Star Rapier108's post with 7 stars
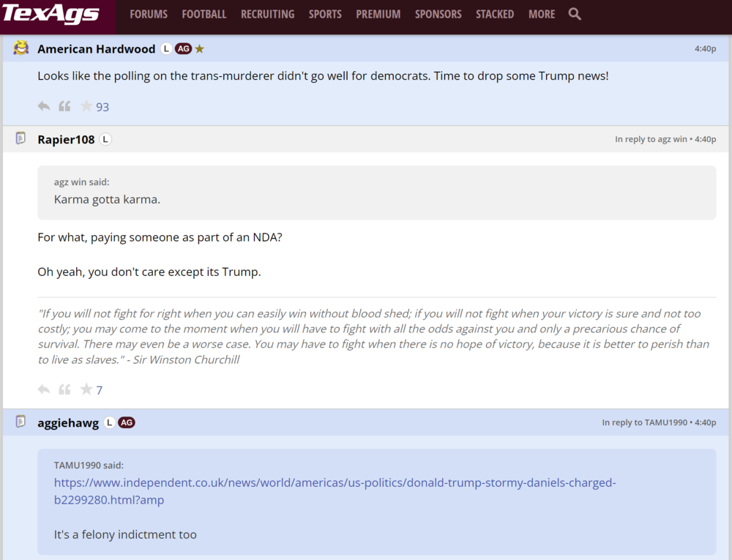Screen dimensions: 732x560 coord(86,389)
